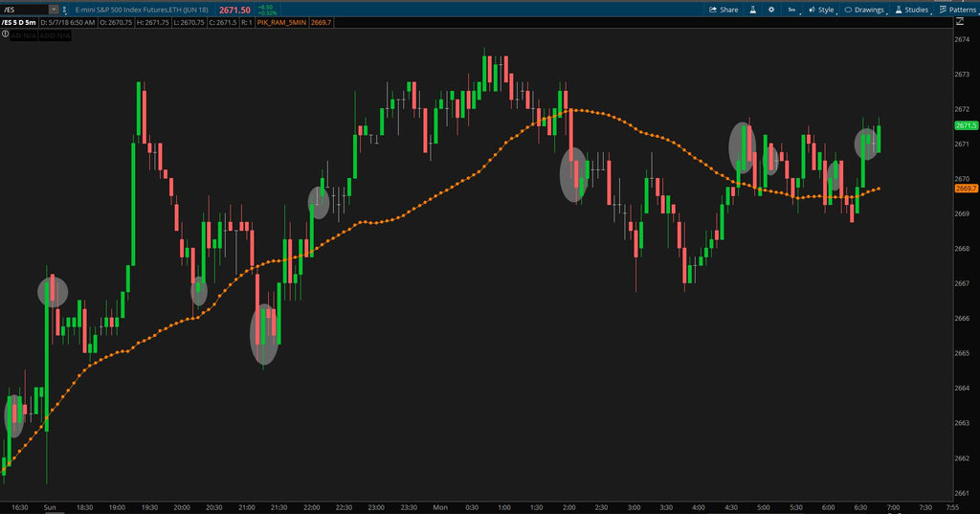Click the '/ES 5 D 5m' chart label
The width and height of the screenshot is (980, 514).
point(19,23)
